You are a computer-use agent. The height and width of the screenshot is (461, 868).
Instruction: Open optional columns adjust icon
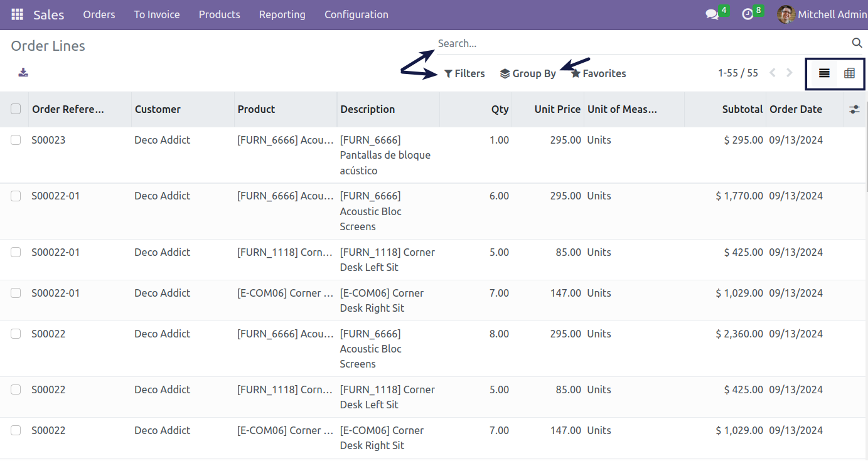[854, 109]
